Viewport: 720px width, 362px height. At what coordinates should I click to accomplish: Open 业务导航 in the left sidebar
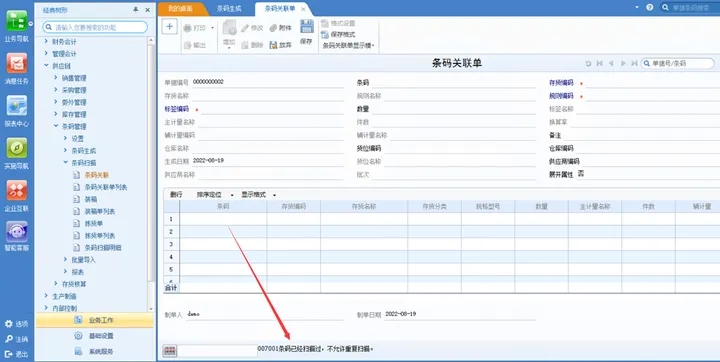pos(17,26)
